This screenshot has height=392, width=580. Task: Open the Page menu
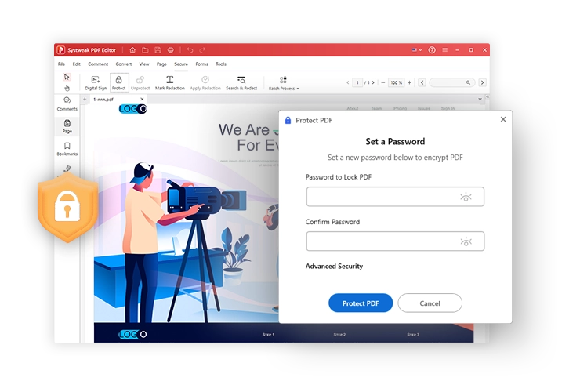tap(161, 64)
